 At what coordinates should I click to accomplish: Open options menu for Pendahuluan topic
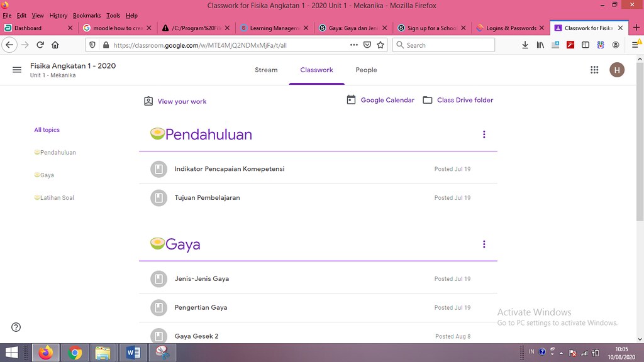[x=484, y=134]
